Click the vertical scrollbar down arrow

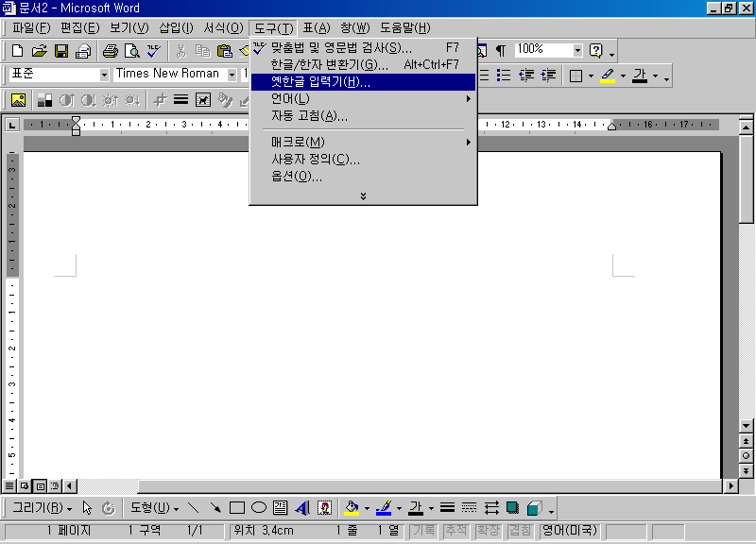746,425
